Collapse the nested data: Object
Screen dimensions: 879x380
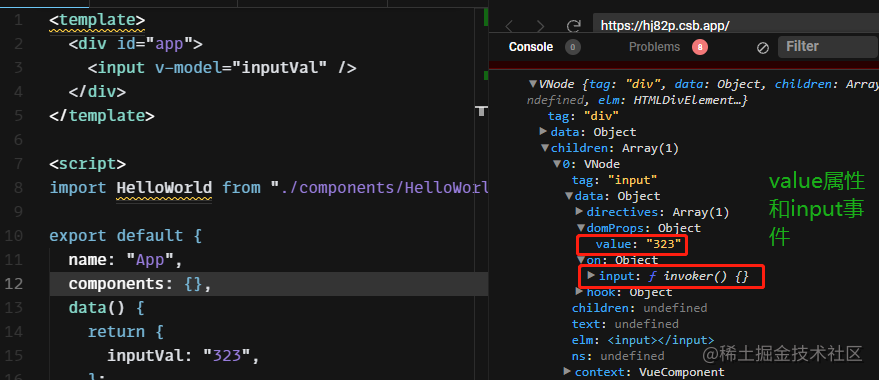[x=569, y=196]
